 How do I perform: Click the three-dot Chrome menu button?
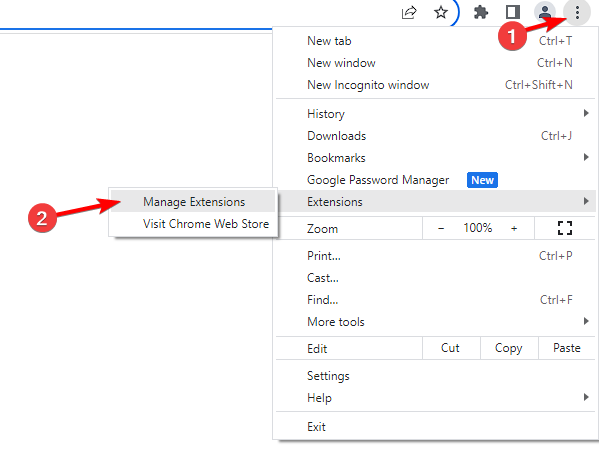pos(577,13)
